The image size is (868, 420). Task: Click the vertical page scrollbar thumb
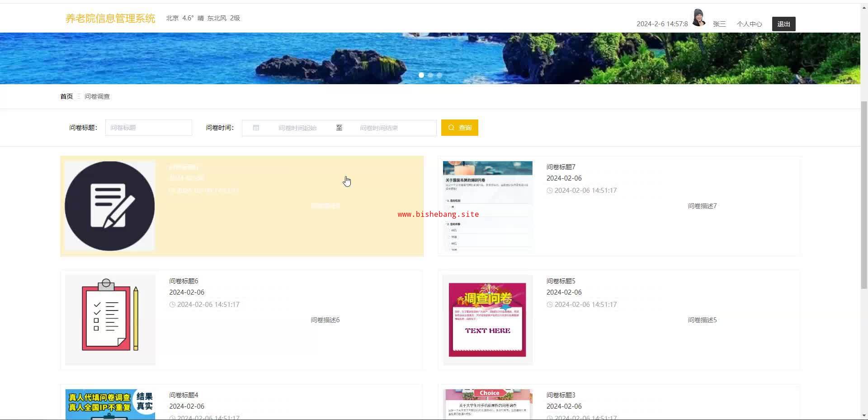(864, 195)
